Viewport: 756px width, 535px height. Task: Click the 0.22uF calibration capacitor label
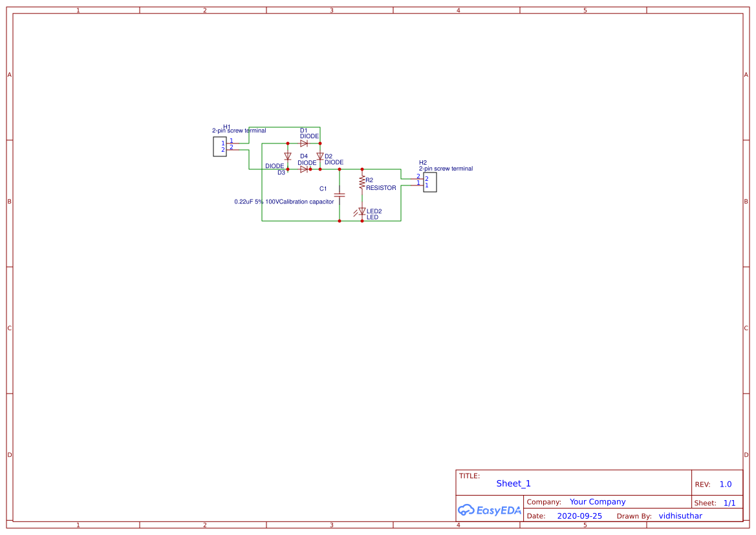pos(285,201)
